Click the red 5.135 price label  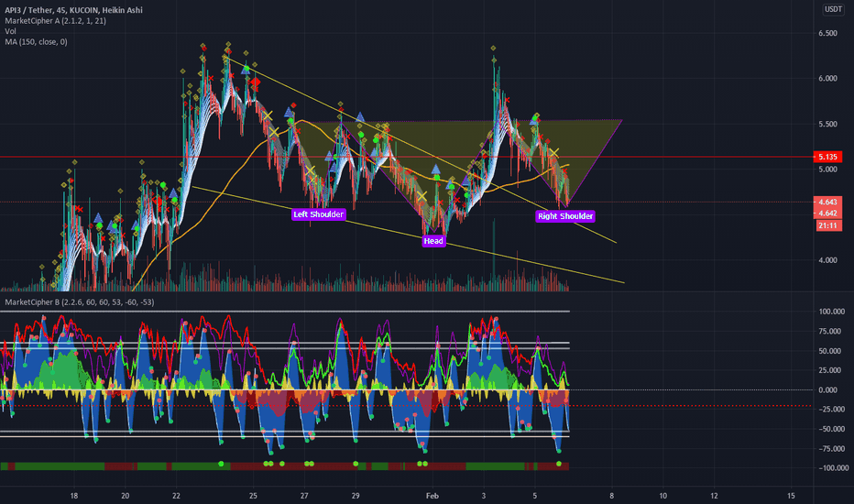[x=827, y=157]
